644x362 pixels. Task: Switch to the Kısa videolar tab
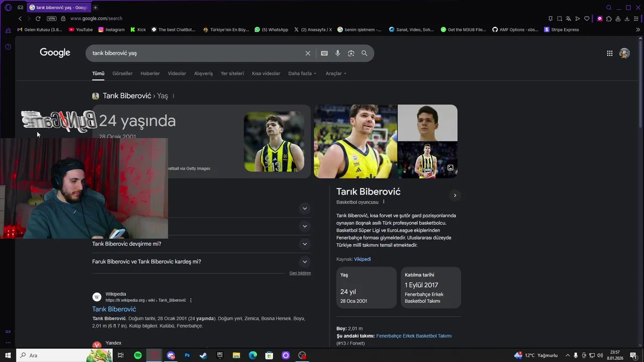266,73
